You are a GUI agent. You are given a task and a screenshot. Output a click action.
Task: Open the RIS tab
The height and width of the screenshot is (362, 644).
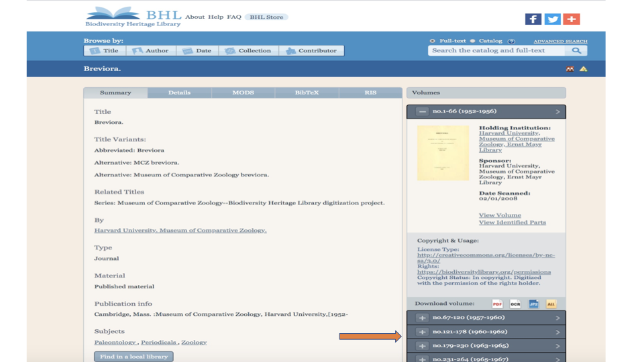[370, 93]
